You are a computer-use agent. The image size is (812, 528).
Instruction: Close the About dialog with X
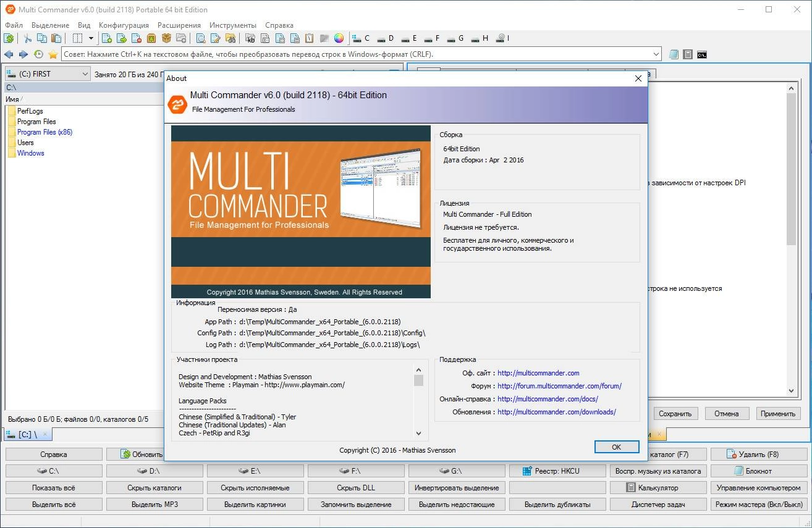tap(639, 78)
